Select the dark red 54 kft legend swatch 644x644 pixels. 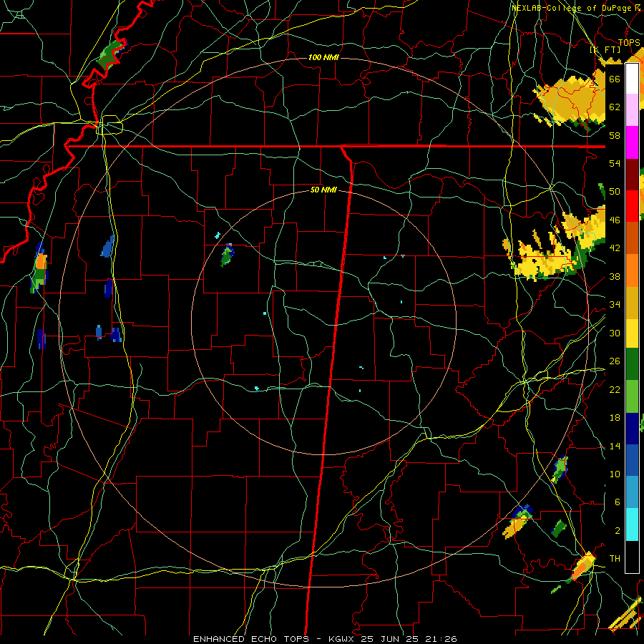coord(632,175)
